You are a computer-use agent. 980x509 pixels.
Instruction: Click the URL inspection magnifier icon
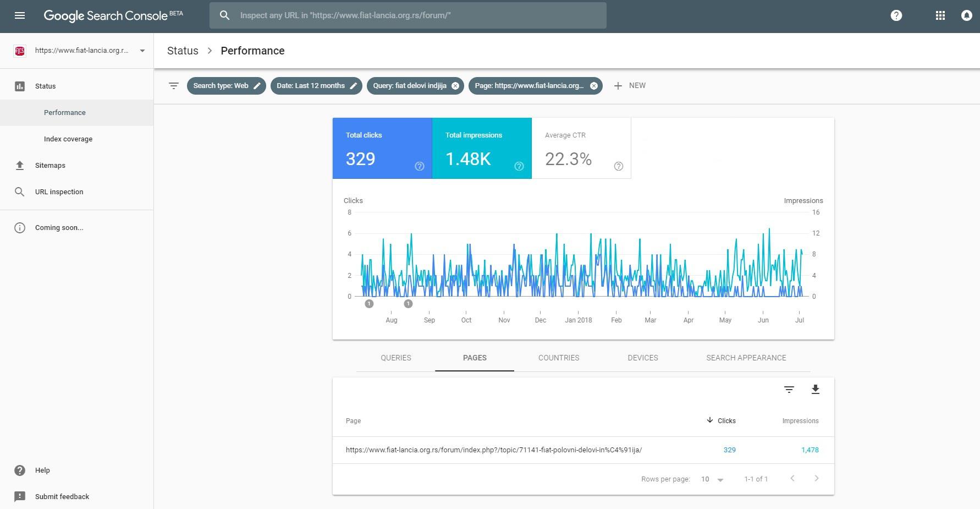pyautogui.click(x=20, y=192)
